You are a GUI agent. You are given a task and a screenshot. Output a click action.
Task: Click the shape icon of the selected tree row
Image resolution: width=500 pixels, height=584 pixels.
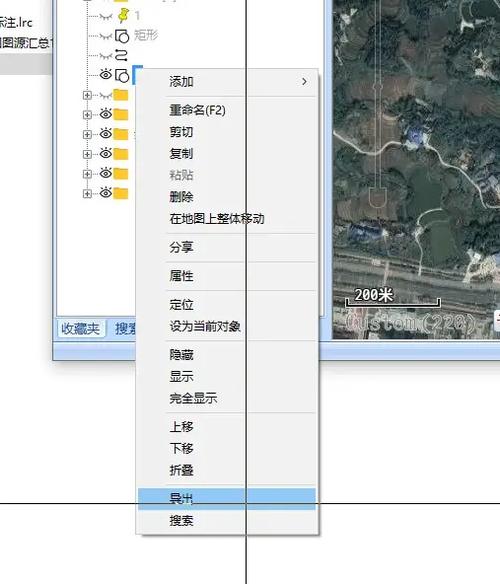[x=122, y=75]
